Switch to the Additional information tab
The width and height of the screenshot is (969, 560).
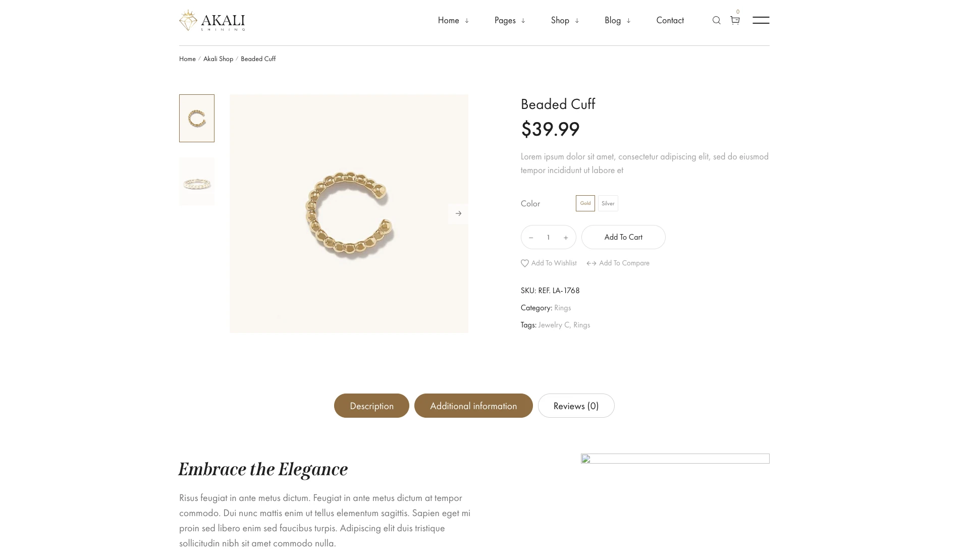tap(473, 406)
